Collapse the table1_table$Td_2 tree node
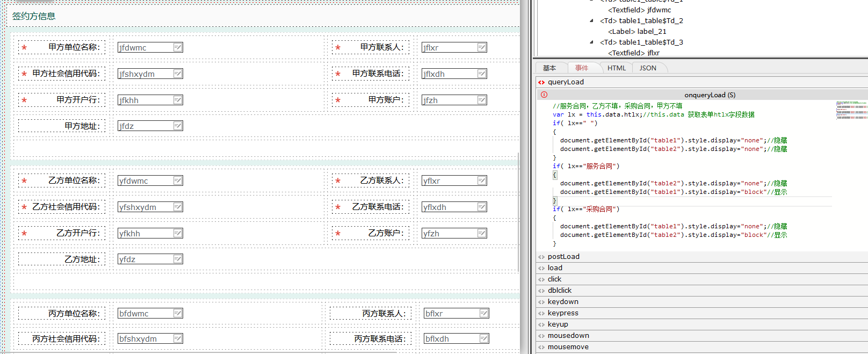The image size is (868, 354). [592, 21]
